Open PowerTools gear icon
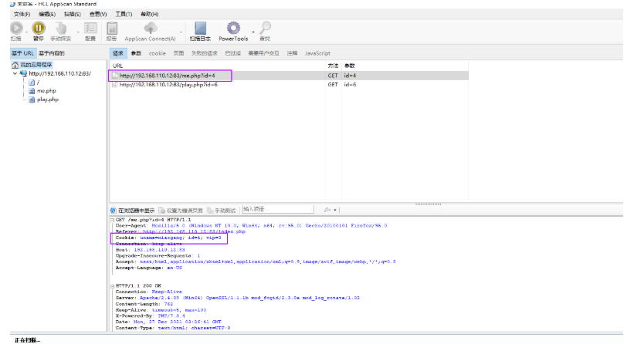This screenshot has height=344, width=644. pos(233,28)
